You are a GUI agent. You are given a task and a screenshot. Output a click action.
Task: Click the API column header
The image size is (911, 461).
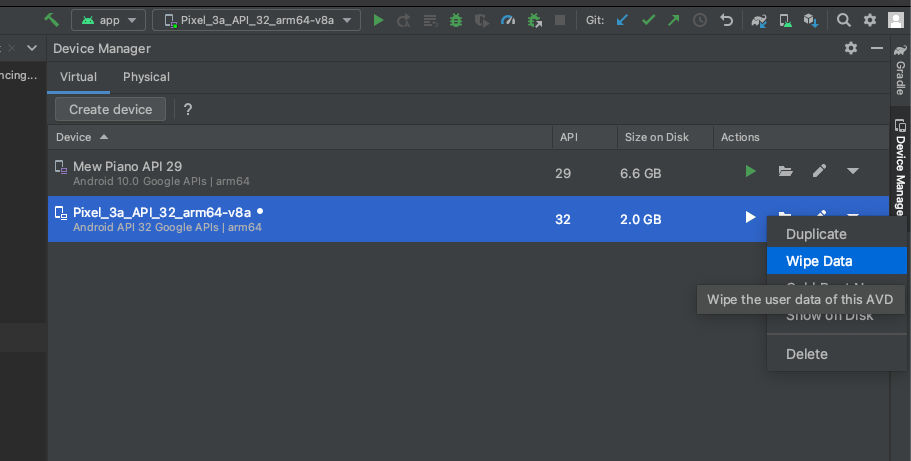pos(584,137)
